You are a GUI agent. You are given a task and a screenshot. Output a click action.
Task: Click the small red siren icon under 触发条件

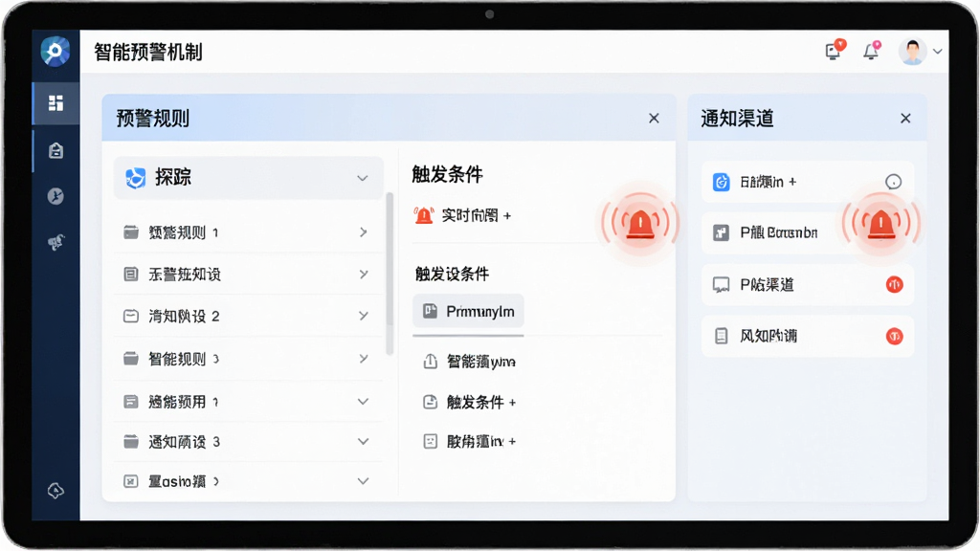[424, 215]
